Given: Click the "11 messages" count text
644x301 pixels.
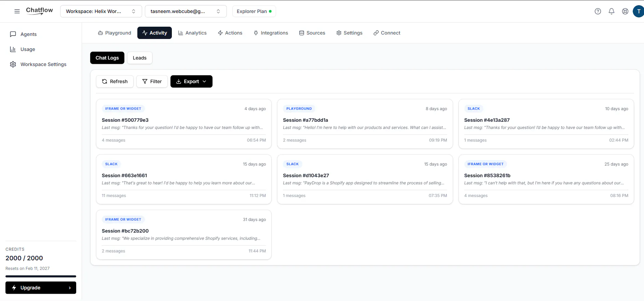Looking at the screenshot, I should 114,196.
